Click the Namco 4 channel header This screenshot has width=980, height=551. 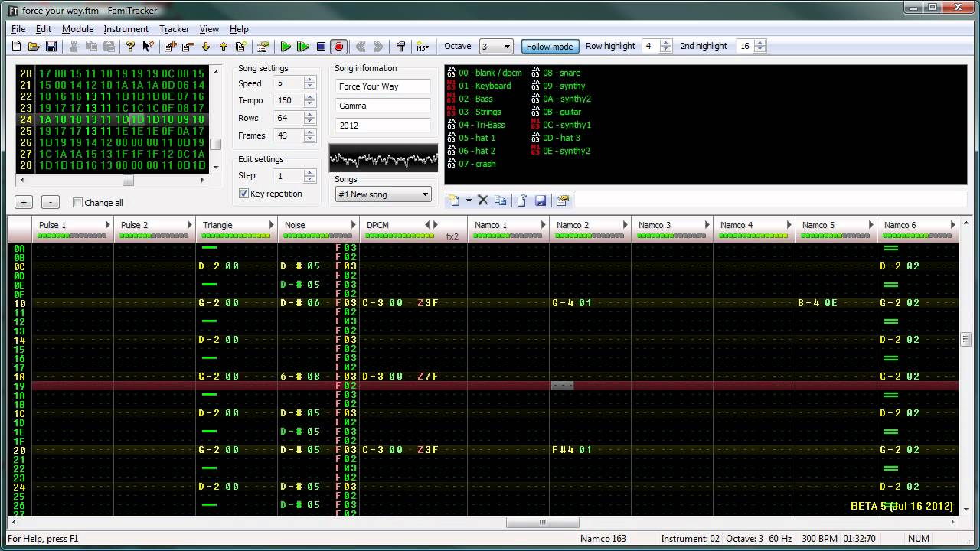click(754, 228)
